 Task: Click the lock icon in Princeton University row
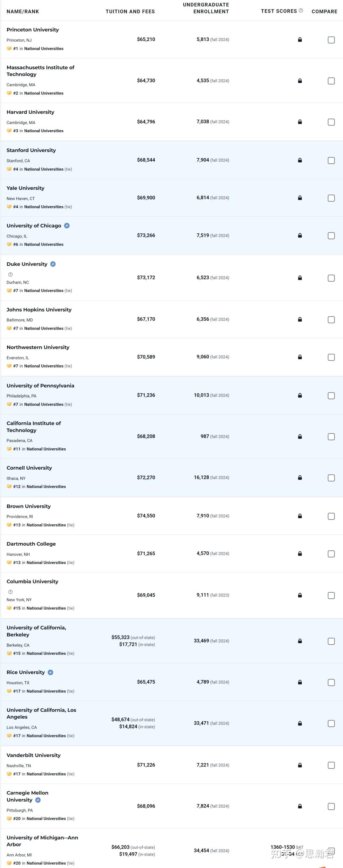point(299,40)
